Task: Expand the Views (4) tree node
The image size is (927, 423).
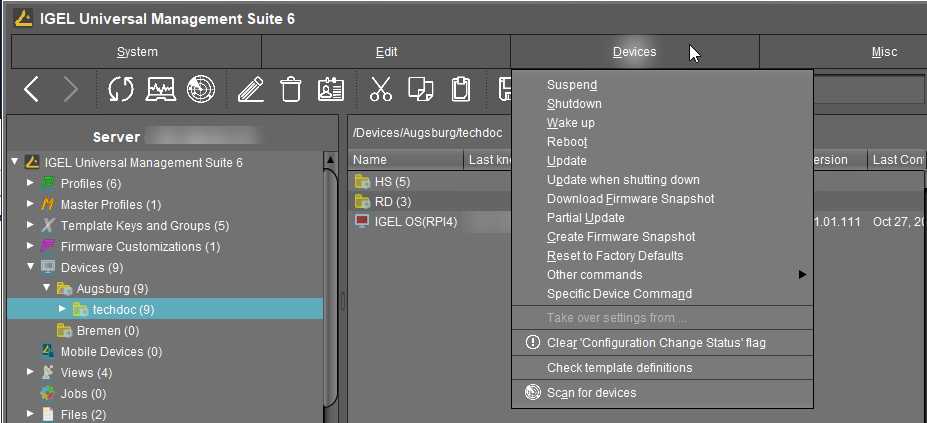Action: pos(31,372)
